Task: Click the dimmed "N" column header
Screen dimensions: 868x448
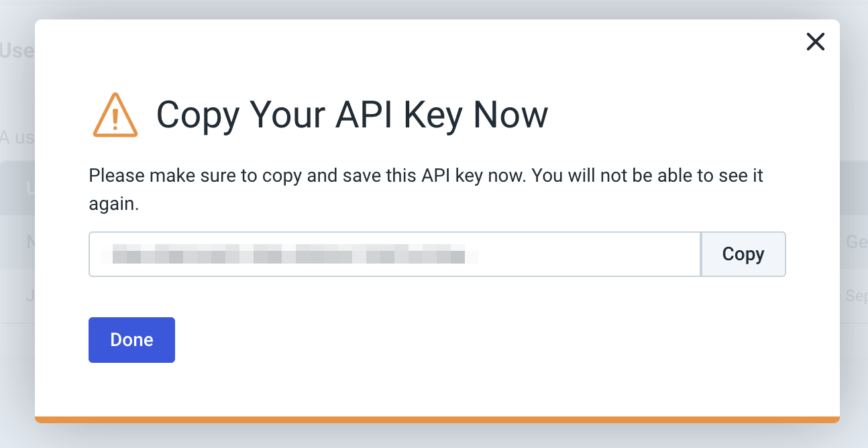Action: click(x=30, y=242)
